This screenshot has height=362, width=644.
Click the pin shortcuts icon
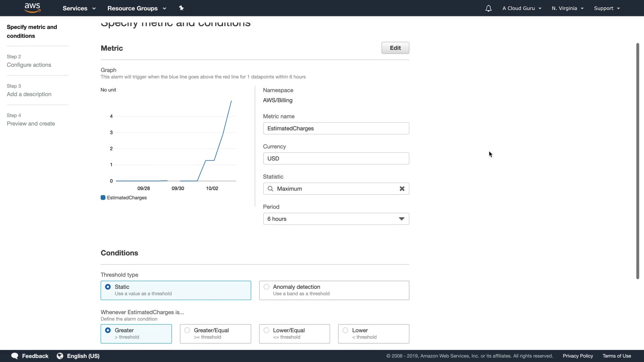(x=181, y=8)
